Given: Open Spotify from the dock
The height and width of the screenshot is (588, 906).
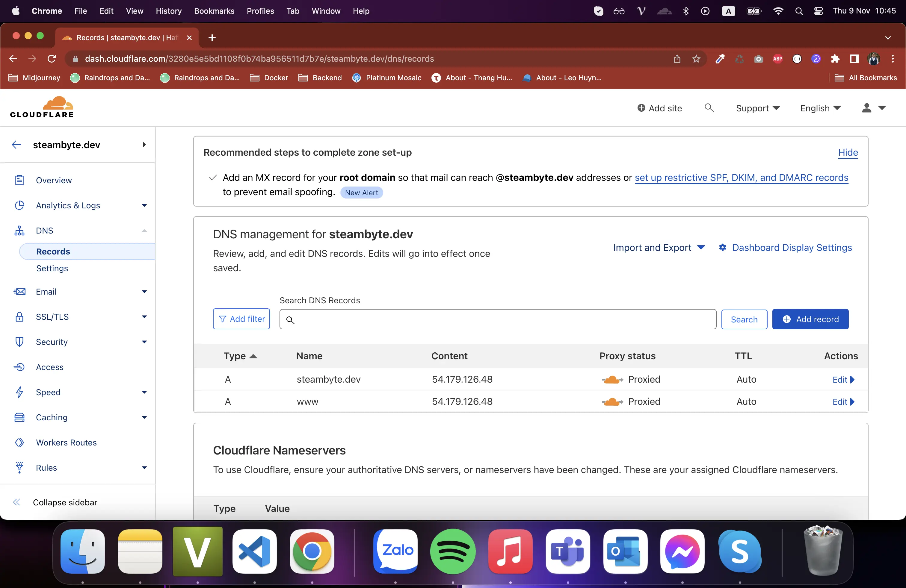Looking at the screenshot, I should click(453, 551).
